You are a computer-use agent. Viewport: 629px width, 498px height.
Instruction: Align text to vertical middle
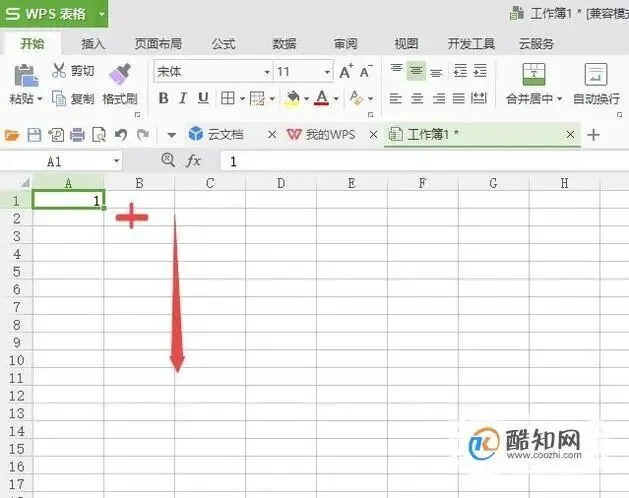click(416, 71)
